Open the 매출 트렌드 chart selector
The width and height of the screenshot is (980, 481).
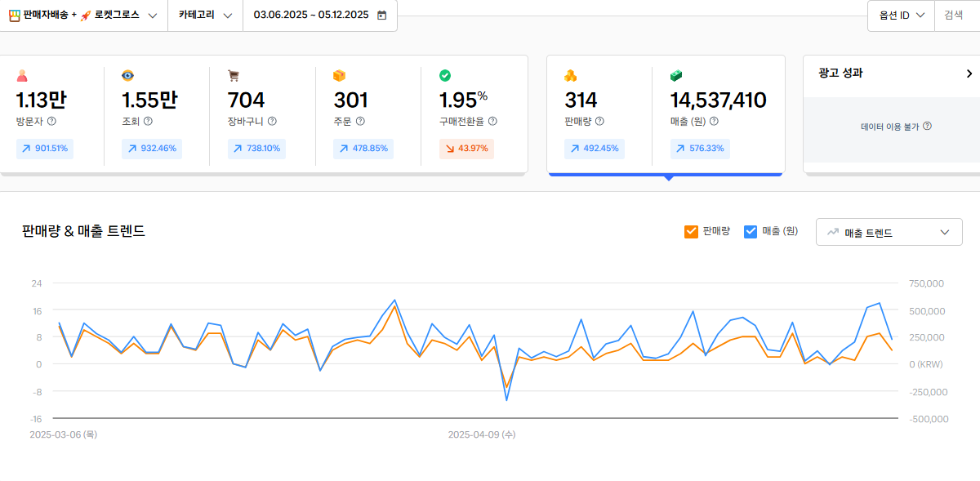point(889,233)
